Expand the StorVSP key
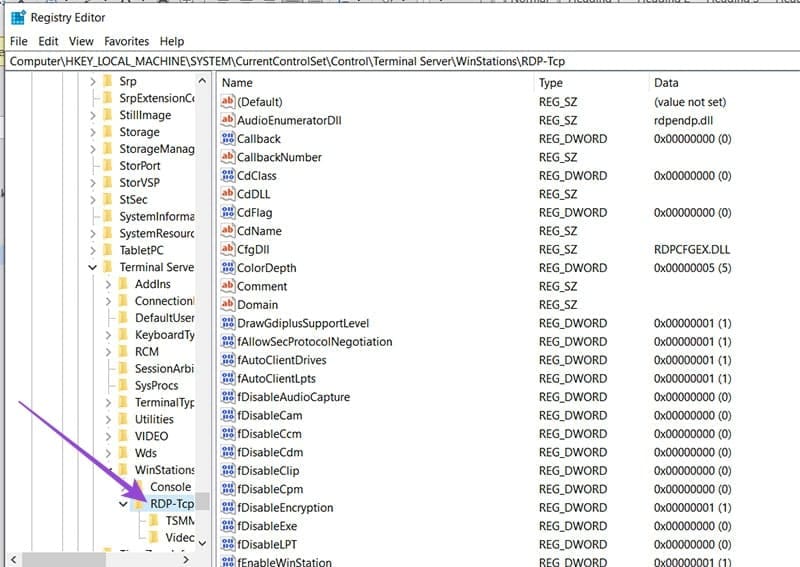Screen dimensions: 800x567 pyautogui.click(x=92, y=183)
